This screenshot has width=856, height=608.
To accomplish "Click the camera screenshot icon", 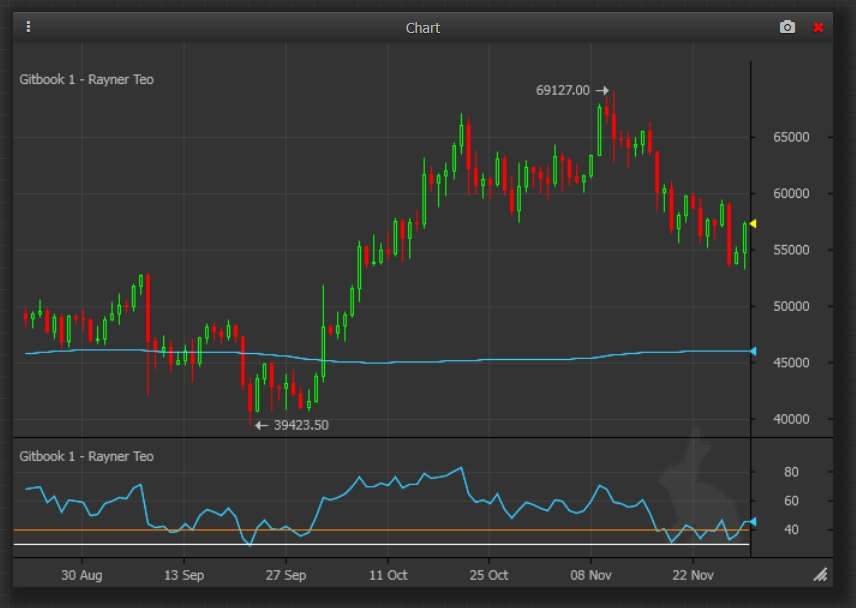I will [787, 27].
